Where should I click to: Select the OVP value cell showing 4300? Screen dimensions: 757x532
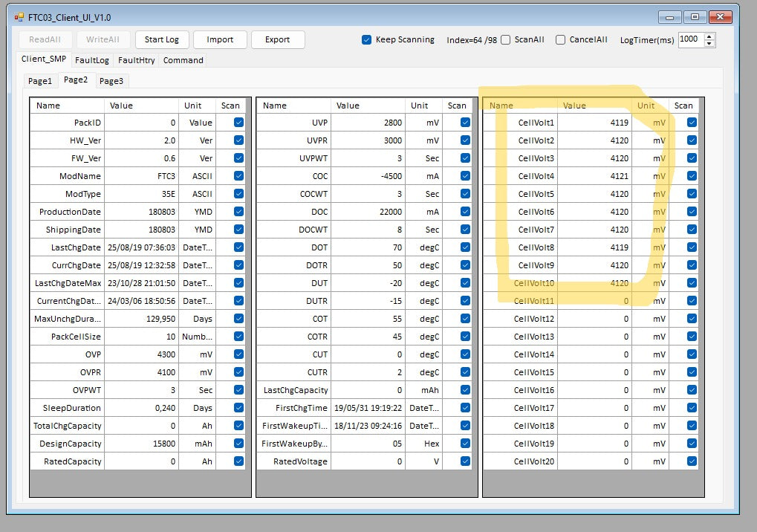141,354
